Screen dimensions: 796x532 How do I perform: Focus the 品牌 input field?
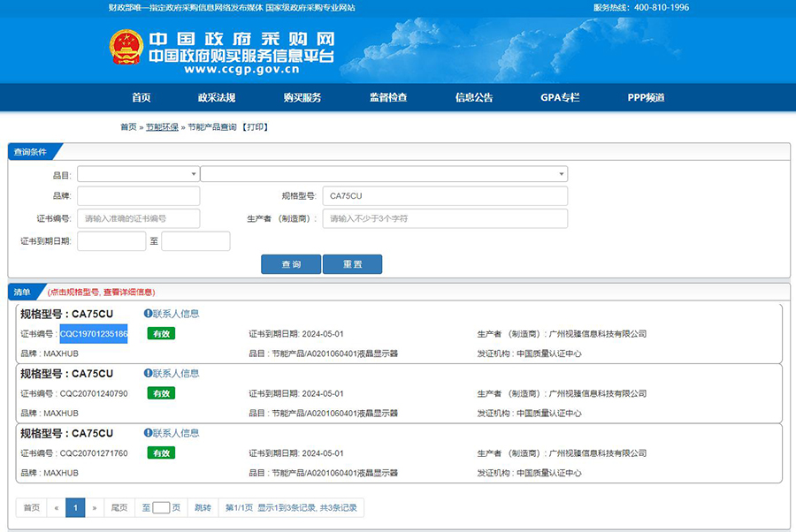[x=138, y=196]
